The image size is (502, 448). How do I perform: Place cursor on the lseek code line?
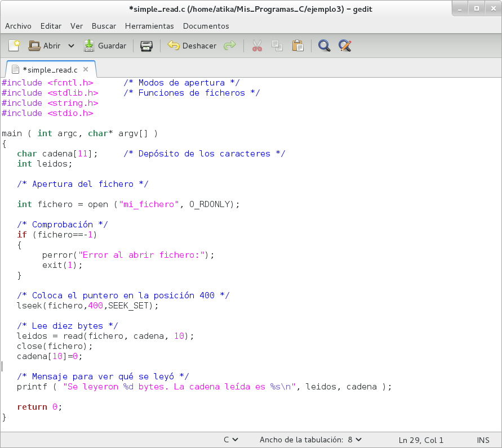(88, 306)
